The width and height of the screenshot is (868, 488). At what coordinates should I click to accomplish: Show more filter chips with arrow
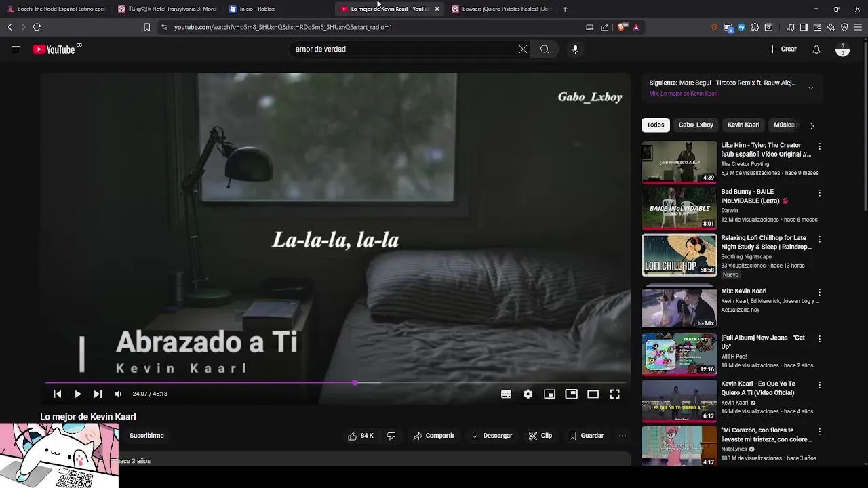(812, 125)
